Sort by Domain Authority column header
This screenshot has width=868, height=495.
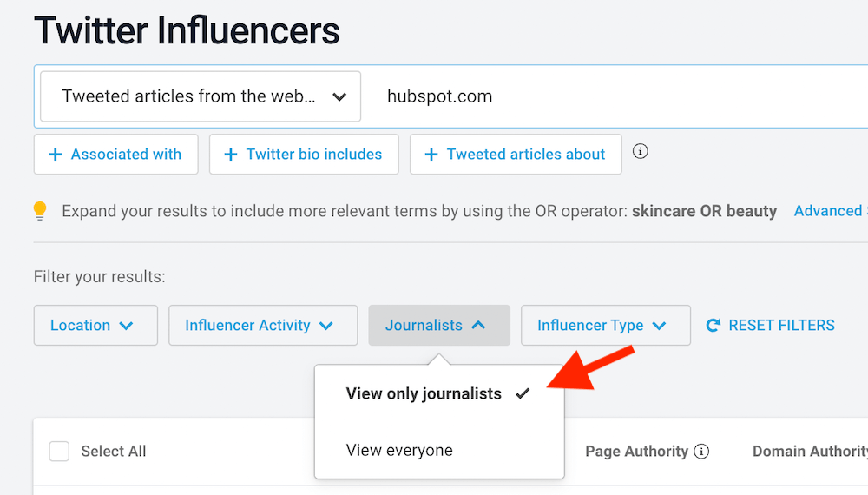pyautogui.click(x=809, y=452)
